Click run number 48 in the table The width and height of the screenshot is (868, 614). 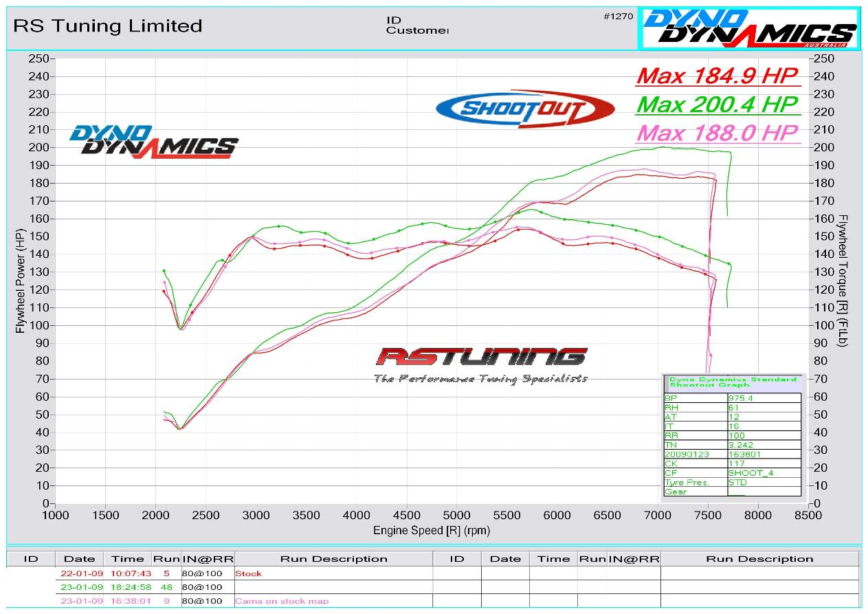(165, 587)
